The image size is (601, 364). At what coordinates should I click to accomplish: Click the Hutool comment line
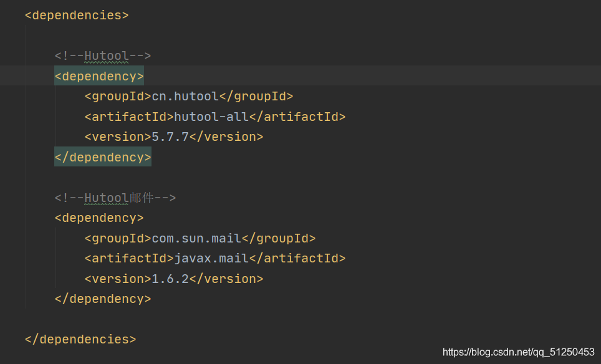pos(103,56)
